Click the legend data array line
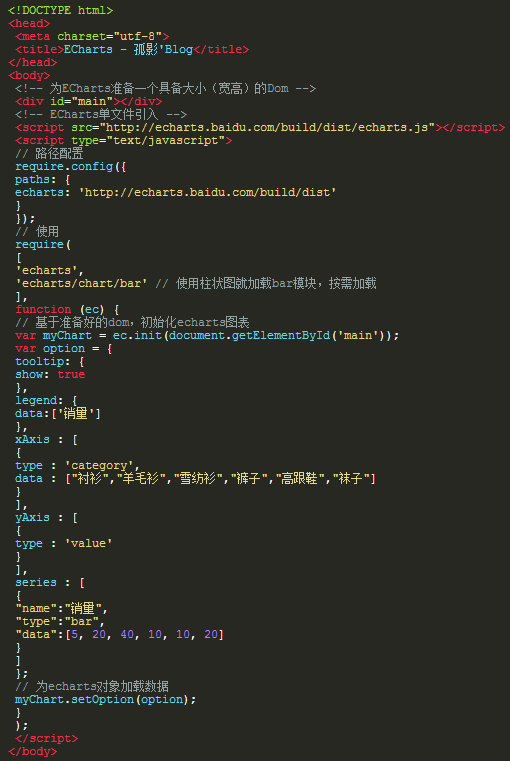The height and width of the screenshot is (761, 510). (58, 414)
